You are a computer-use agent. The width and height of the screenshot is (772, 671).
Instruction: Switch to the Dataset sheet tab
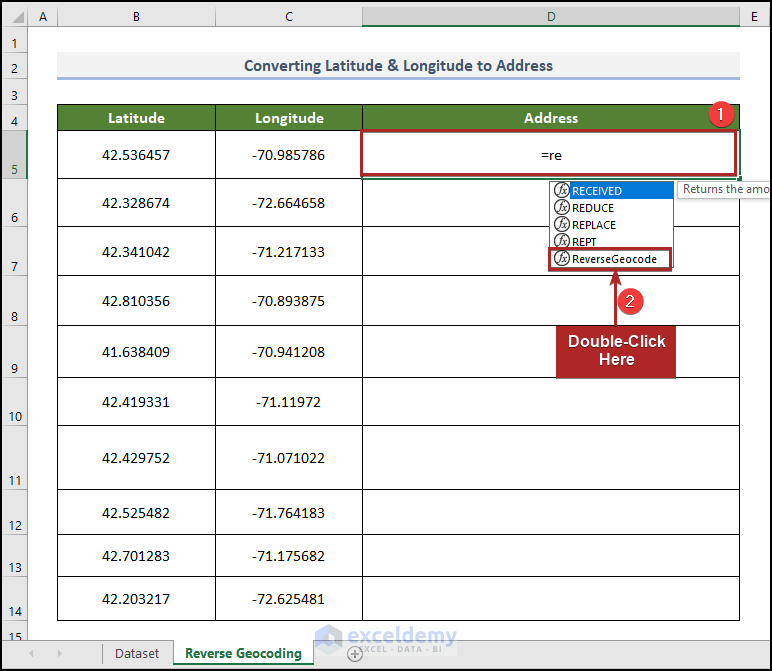[137, 653]
